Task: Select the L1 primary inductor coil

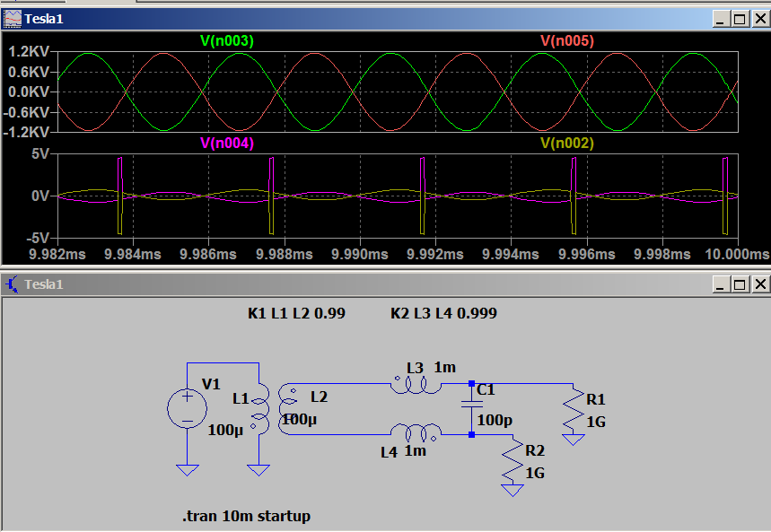Action: pos(259,408)
